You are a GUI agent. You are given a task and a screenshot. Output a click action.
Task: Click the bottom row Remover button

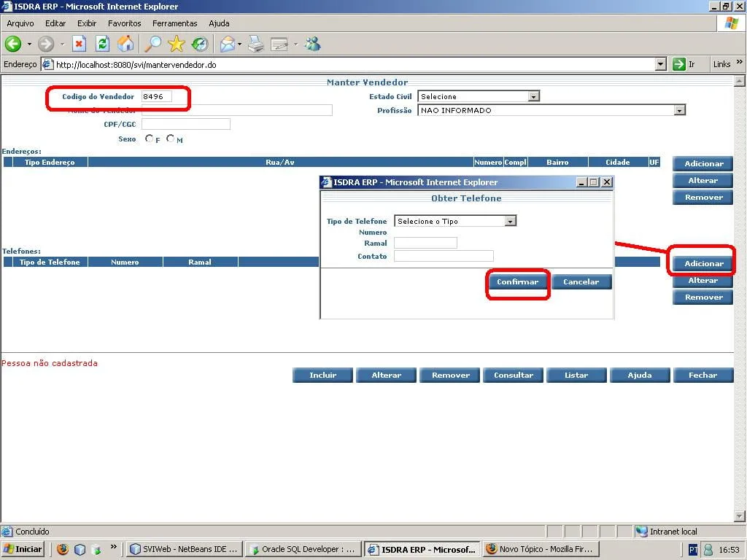click(450, 376)
